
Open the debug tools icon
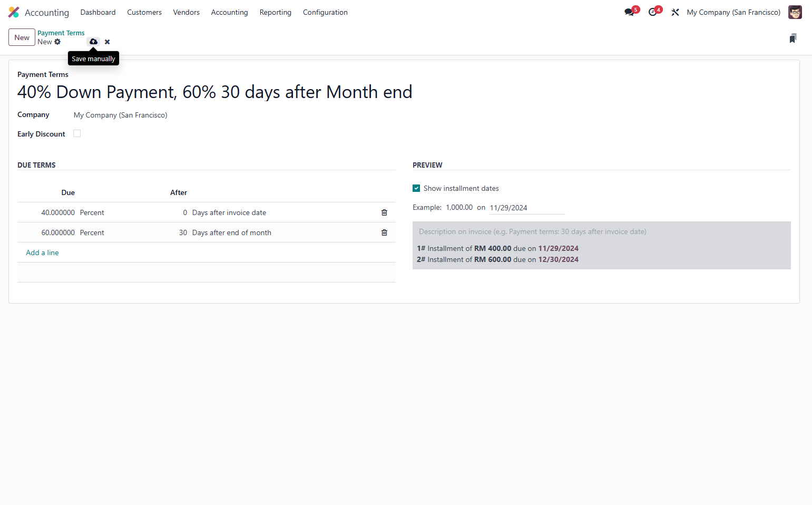(675, 12)
